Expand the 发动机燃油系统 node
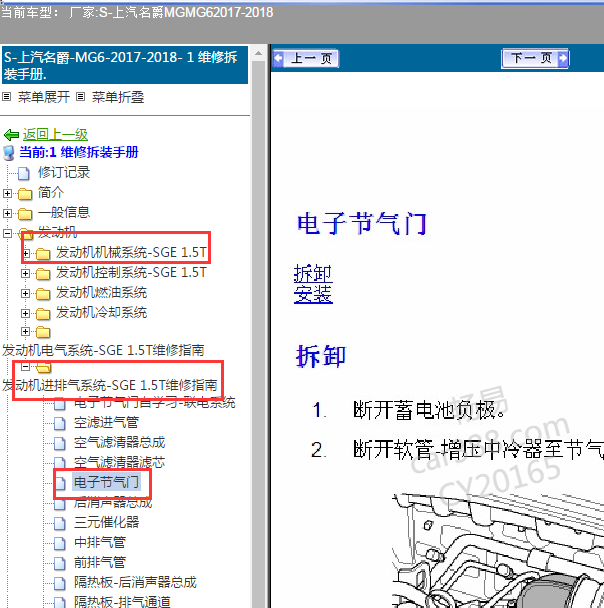This screenshot has width=604, height=608. 26,294
